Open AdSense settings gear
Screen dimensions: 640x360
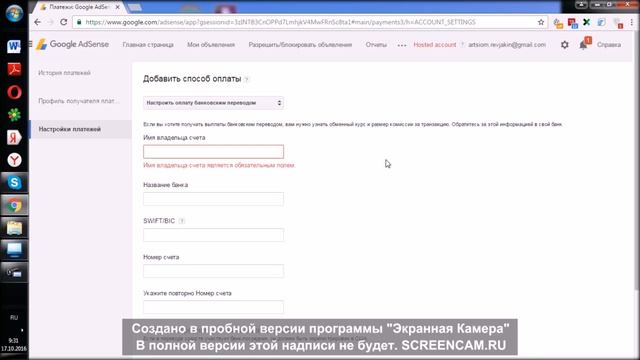click(x=564, y=44)
